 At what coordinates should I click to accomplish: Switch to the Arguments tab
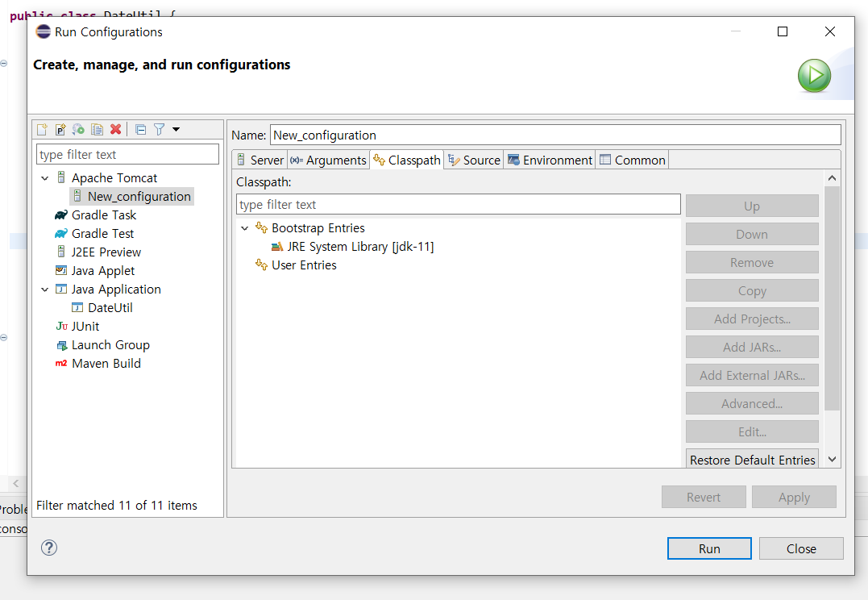click(328, 160)
